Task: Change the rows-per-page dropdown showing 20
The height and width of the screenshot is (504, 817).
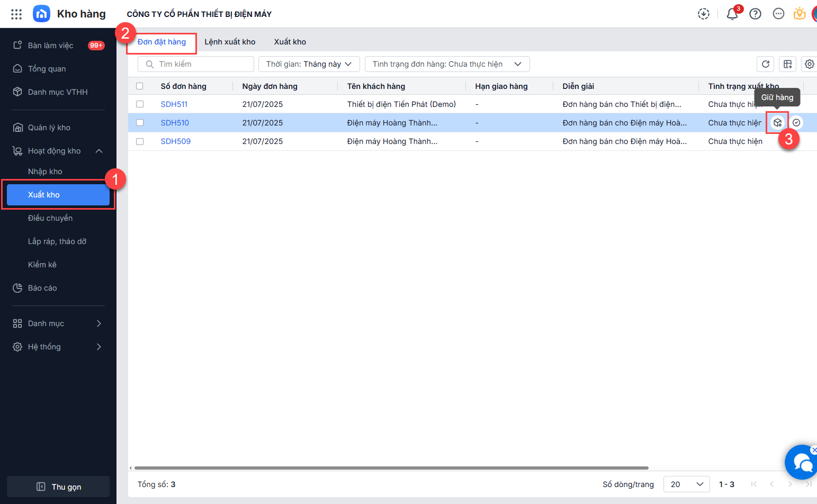Action: [687, 484]
